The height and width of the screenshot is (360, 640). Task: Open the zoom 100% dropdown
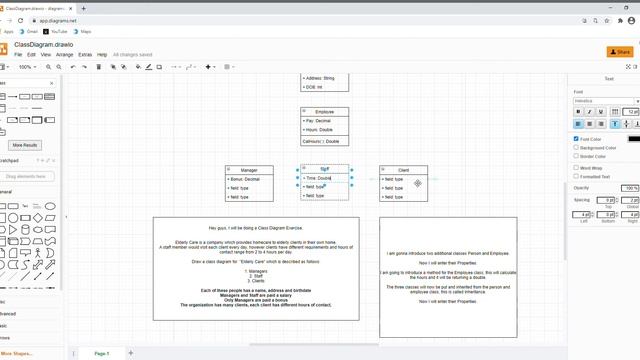27,67
